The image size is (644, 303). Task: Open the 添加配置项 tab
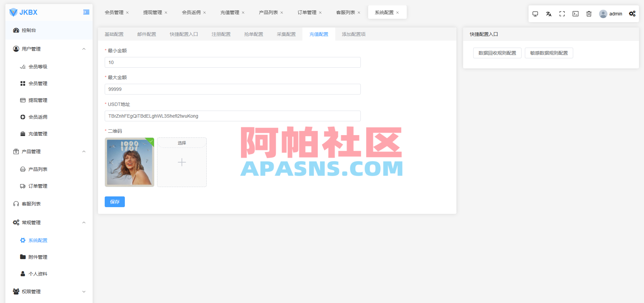click(x=354, y=34)
